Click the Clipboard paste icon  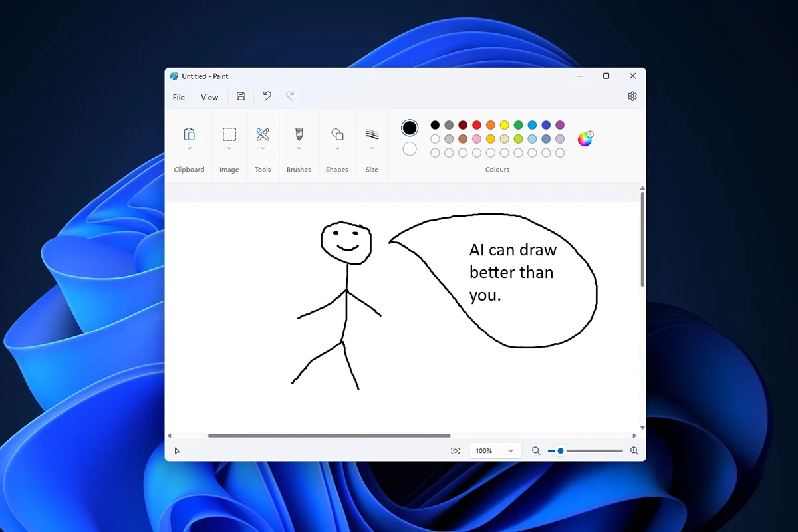click(189, 134)
